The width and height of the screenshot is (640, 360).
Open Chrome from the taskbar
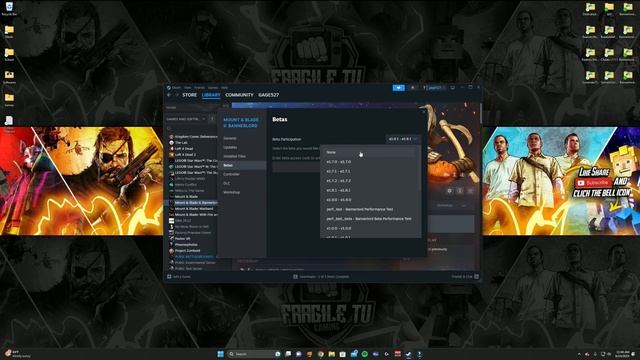pos(321,354)
